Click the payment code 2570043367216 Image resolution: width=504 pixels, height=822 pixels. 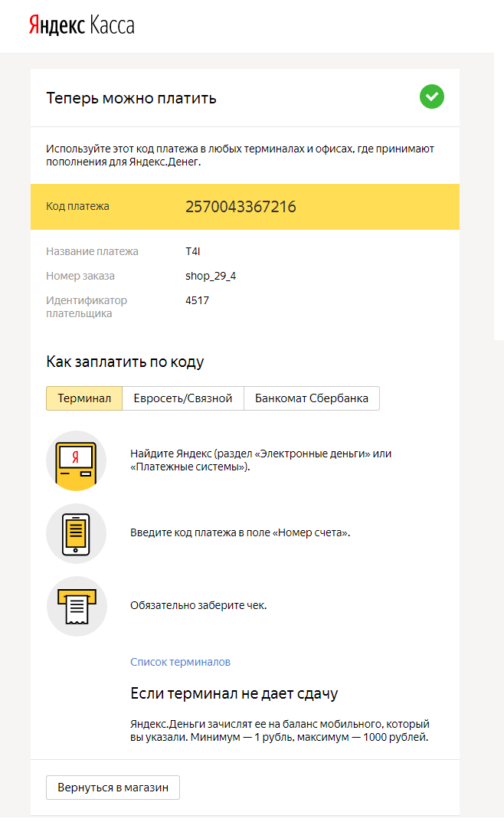coord(241,207)
